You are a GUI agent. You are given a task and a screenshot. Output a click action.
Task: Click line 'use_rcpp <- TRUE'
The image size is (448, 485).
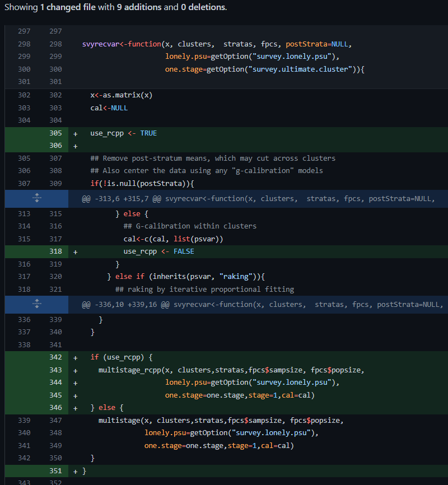(x=123, y=133)
